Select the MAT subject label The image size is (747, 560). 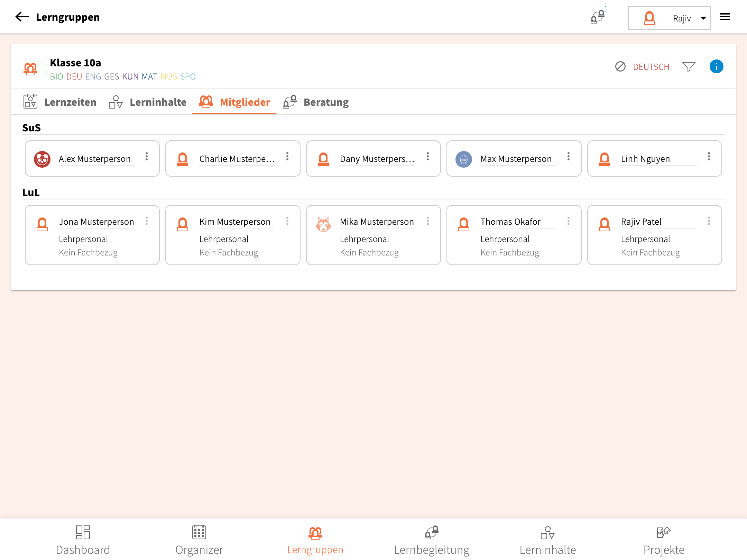[x=149, y=77]
